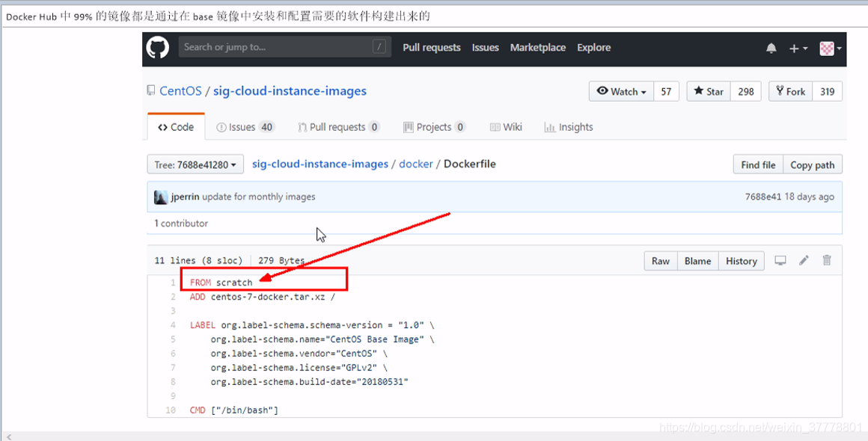Open Issues in the top navigation
Viewport: 868px width, 441px height.
pos(486,48)
